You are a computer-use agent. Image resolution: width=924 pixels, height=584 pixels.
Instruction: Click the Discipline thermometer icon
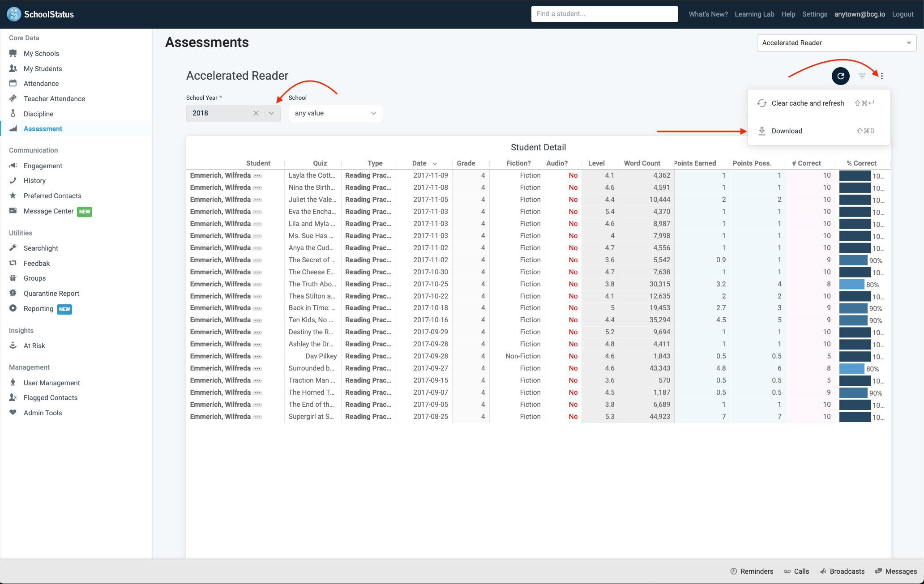[x=13, y=114]
